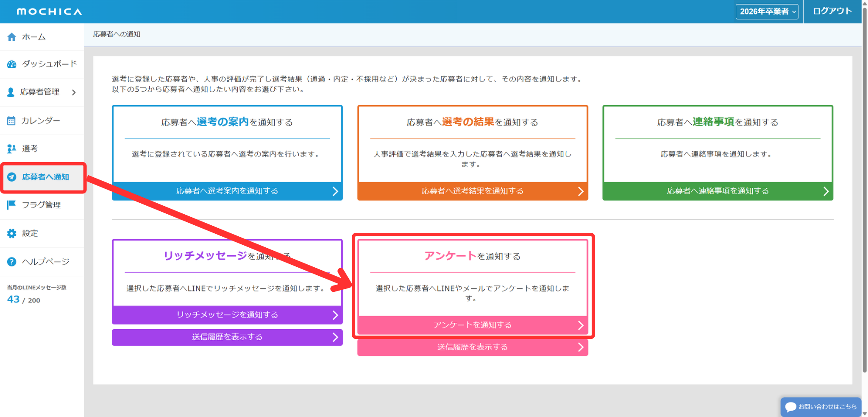The height and width of the screenshot is (417, 868).
Task: Expand the 応募者管理 submenu chevron
Action: coord(74,92)
